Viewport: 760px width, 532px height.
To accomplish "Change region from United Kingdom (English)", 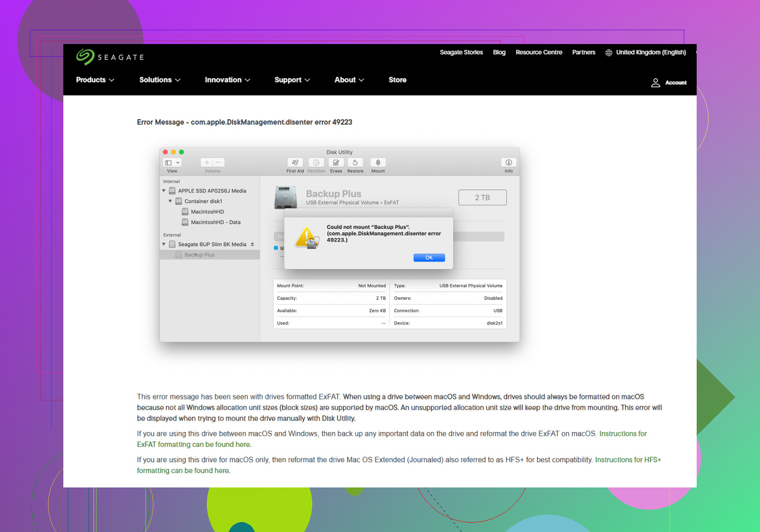I will tap(651, 52).
